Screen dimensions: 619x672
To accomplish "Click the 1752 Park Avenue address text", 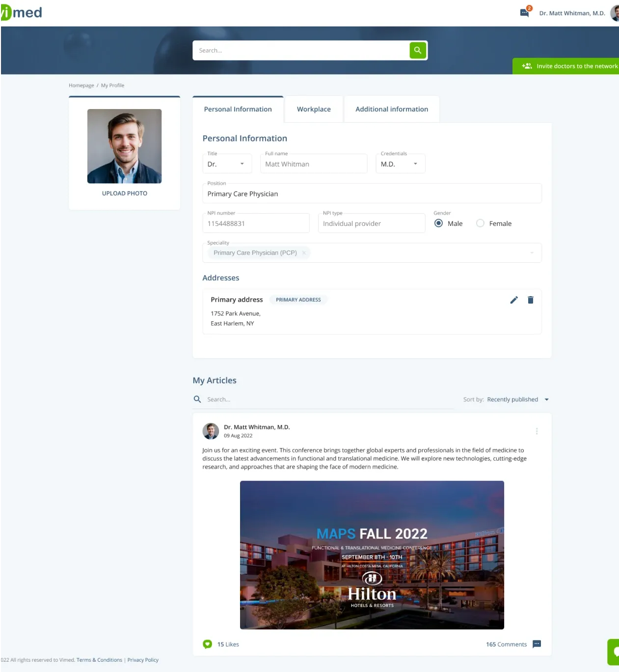I will 236,313.
